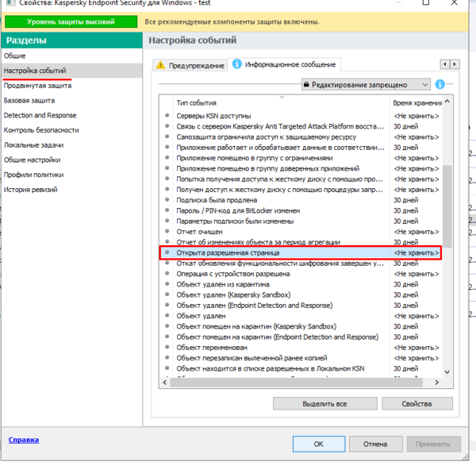Click the horizontal scrollbar right arrow
This screenshot has height=462, width=476.
(437, 383)
